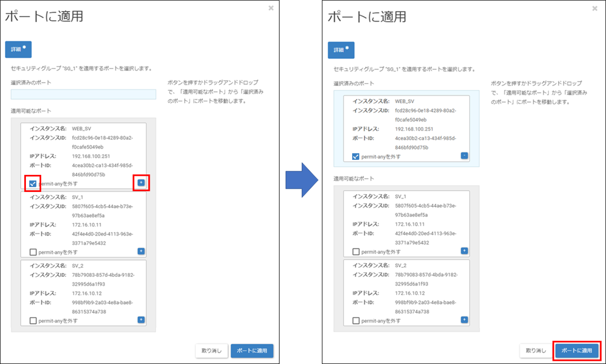Viewport: 606px width, 364px height.
Task: Uncheck permit-any for selected WEB_SV in right dialog
Action: [355, 156]
